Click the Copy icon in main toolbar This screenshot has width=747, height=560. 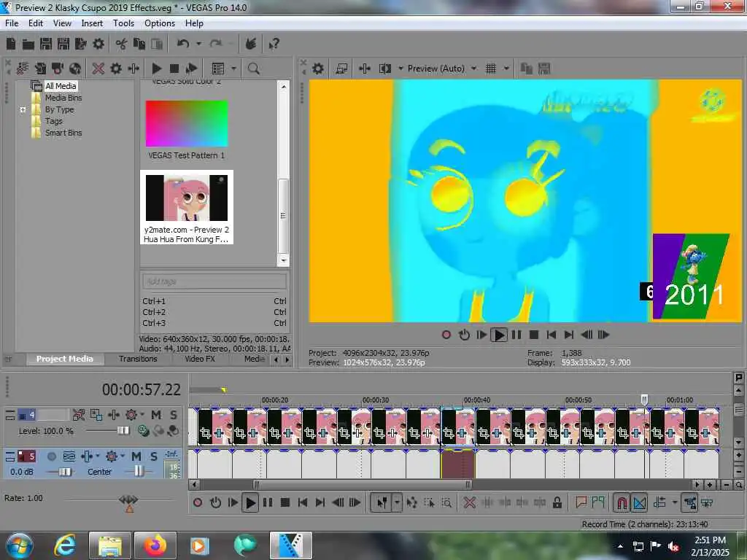(139, 44)
